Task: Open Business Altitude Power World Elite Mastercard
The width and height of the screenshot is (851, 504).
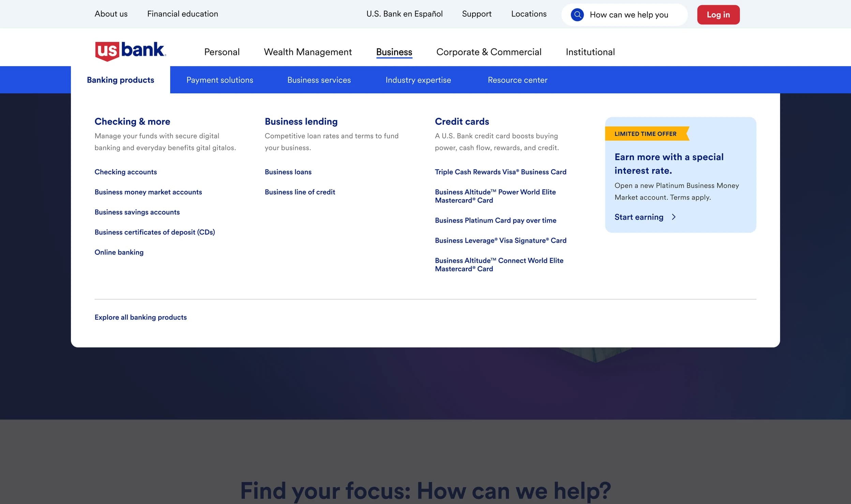Action: (495, 196)
